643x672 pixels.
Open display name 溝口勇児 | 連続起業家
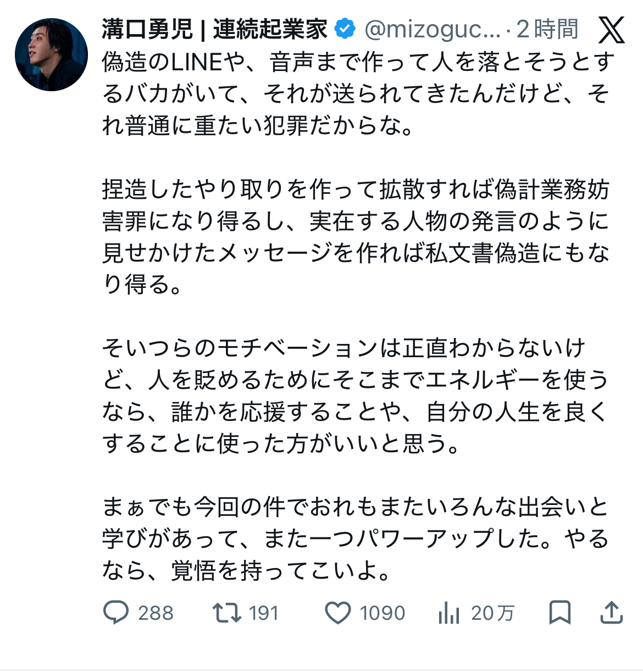coord(214,29)
